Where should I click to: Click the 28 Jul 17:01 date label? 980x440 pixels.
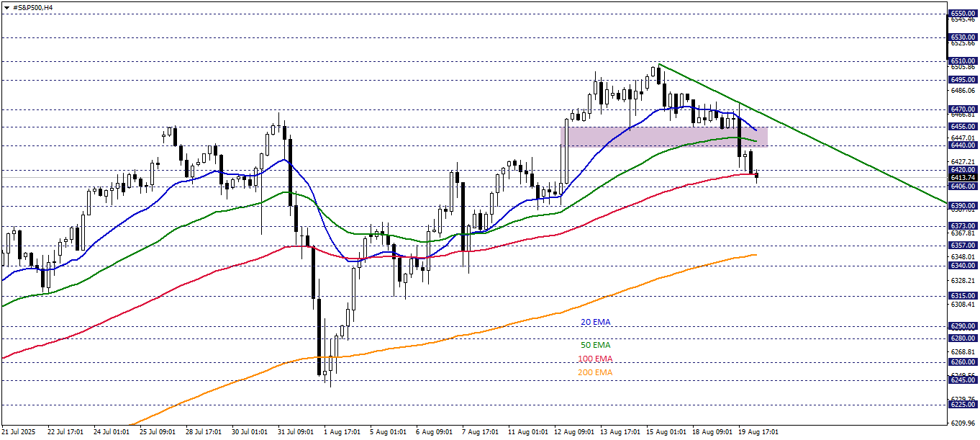coord(204,432)
